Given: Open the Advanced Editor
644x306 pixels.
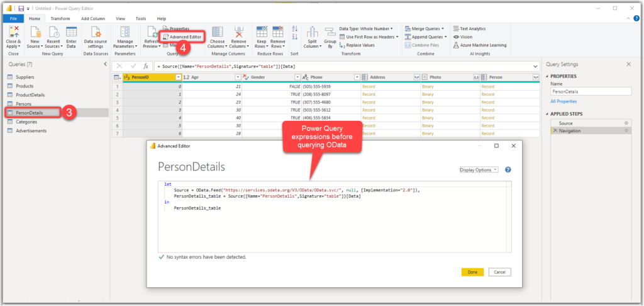Looking at the screenshot, I should 182,37.
